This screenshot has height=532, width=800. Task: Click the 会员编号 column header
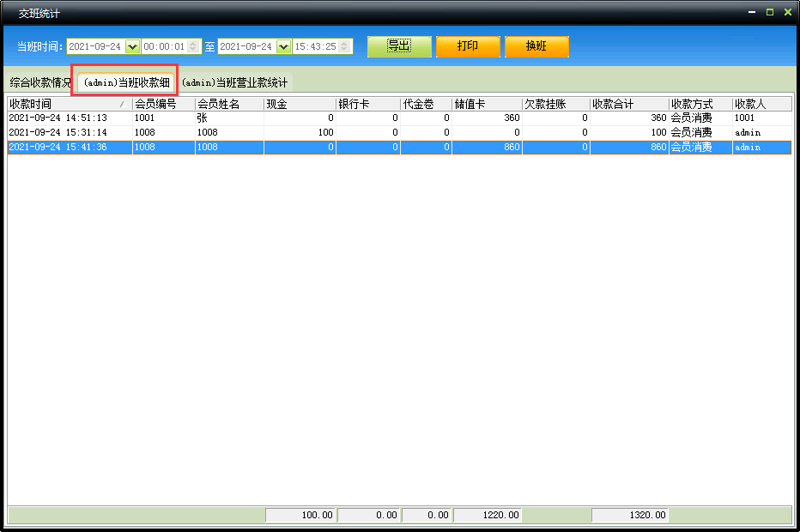click(x=163, y=104)
